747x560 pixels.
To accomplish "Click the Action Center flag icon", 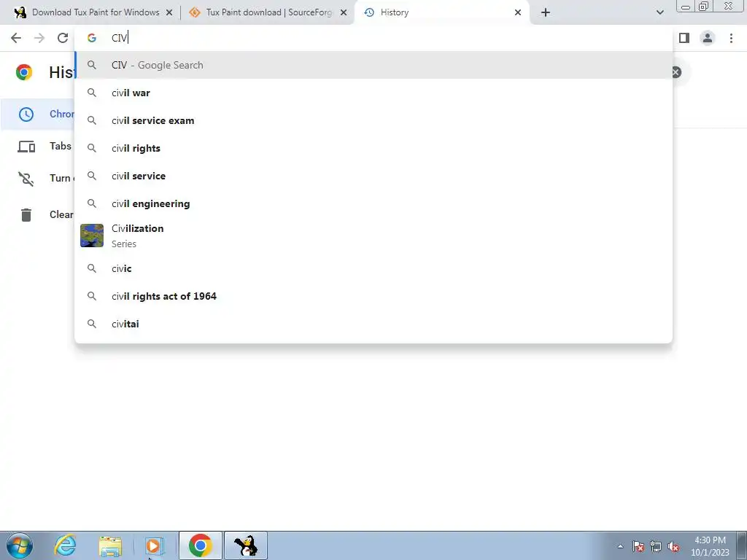I will click(x=638, y=547).
